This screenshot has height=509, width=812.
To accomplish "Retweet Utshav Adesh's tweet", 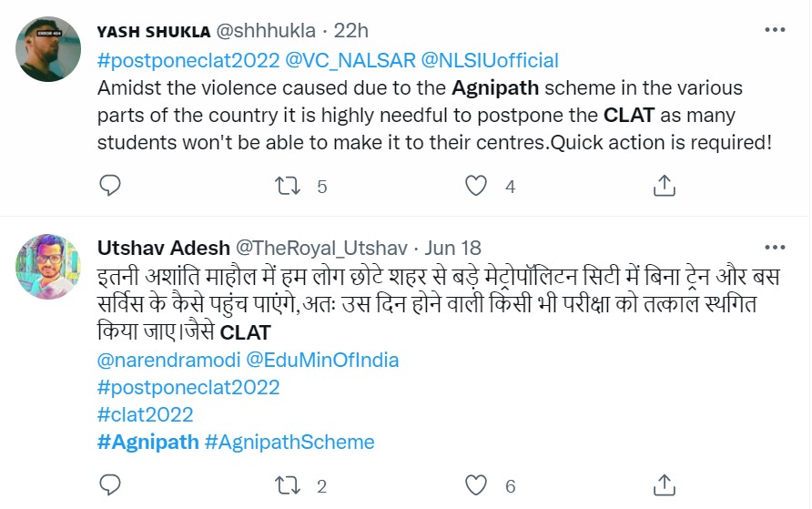I will tap(287, 485).
